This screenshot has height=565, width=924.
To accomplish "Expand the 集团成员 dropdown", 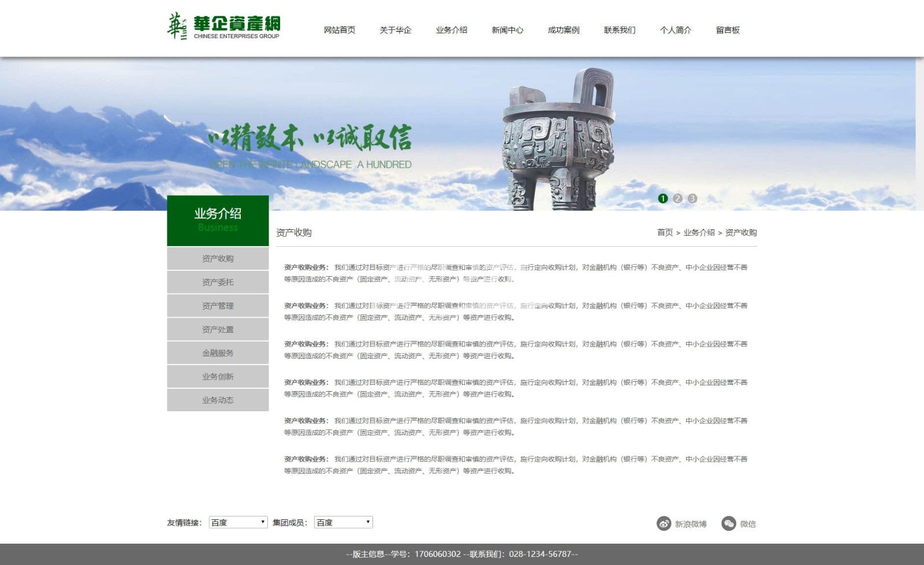I will (x=343, y=522).
